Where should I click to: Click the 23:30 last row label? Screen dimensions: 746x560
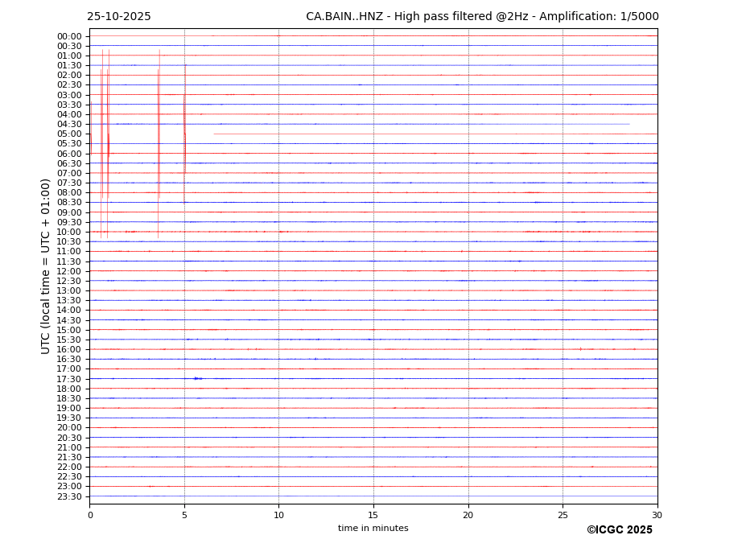(68, 496)
